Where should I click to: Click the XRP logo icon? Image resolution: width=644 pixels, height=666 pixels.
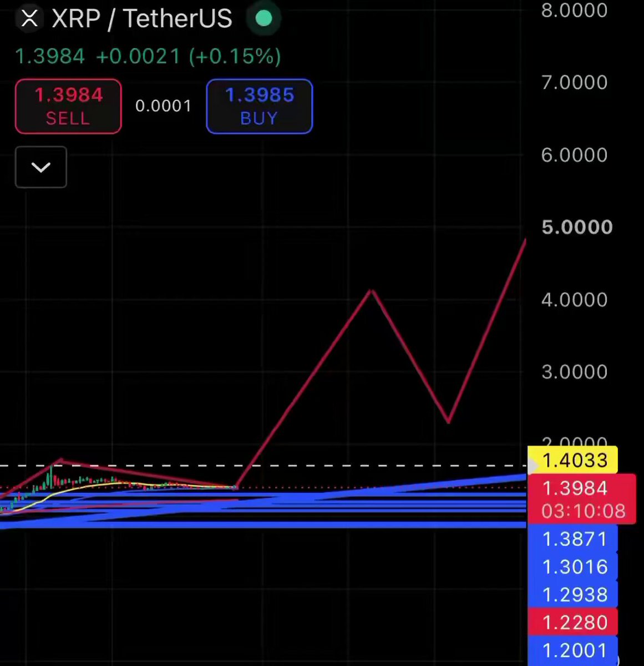point(29,18)
